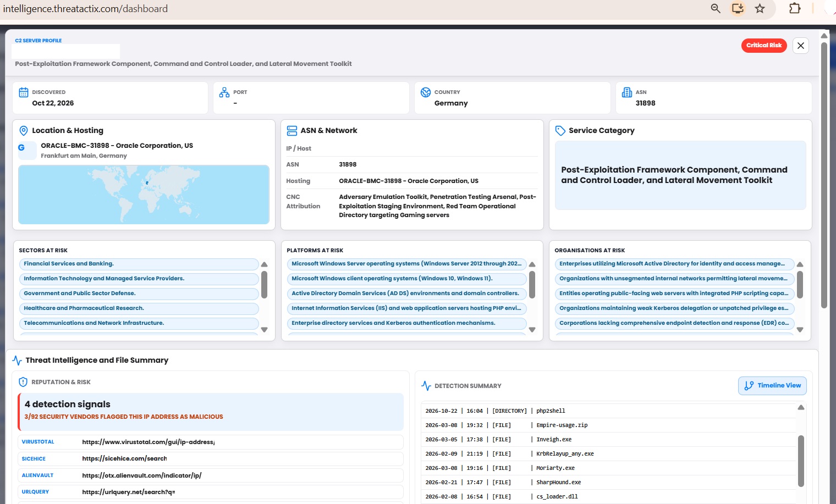Click the up arrow in Sectors at Risk list
The image size is (836, 504).
point(264,264)
